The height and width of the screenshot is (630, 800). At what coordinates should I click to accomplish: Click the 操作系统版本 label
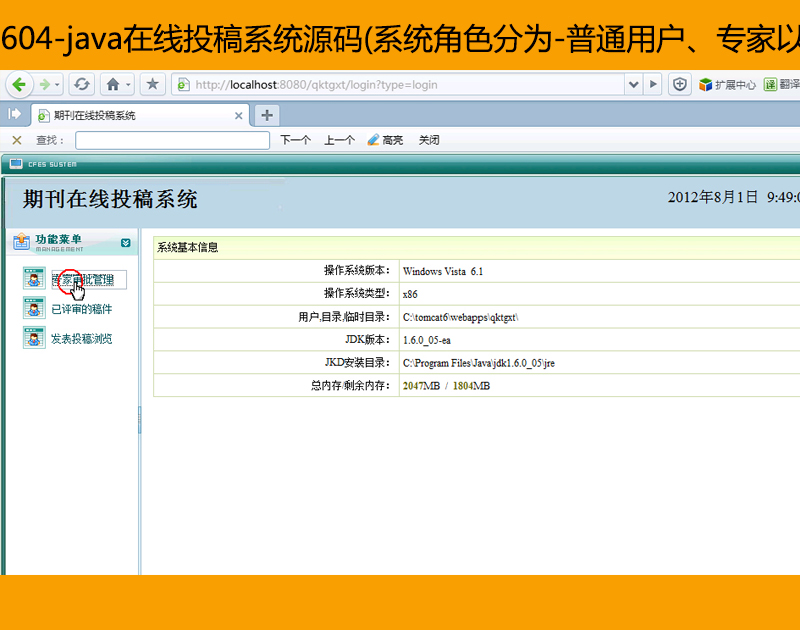point(357,270)
